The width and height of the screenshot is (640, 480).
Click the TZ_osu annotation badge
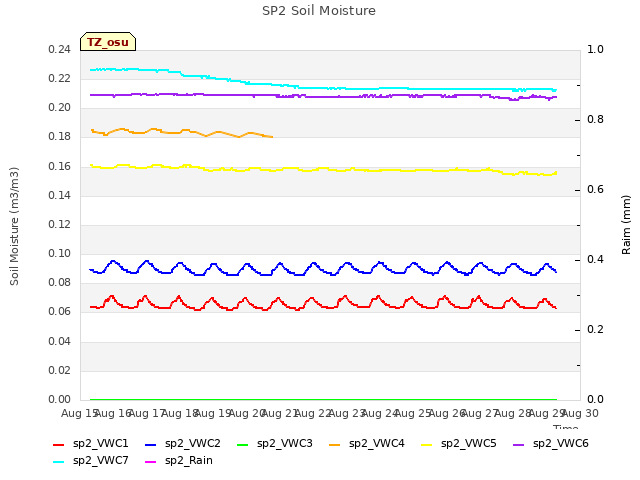pos(108,42)
